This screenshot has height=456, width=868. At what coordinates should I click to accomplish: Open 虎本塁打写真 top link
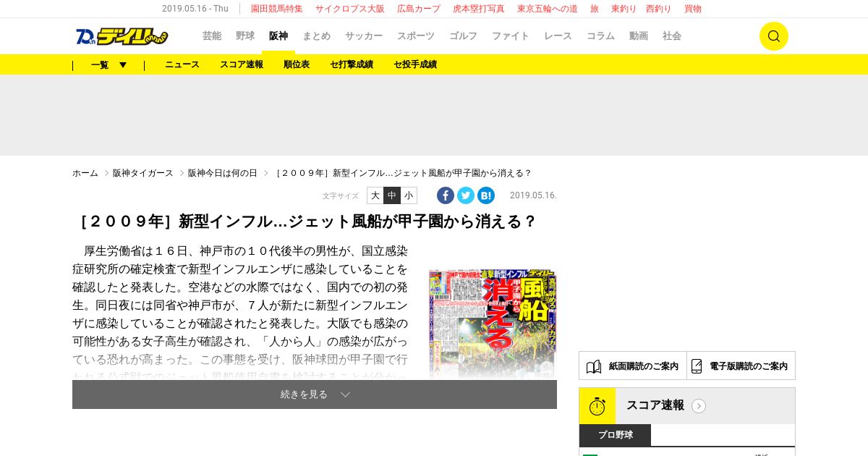[x=479, y=9]
